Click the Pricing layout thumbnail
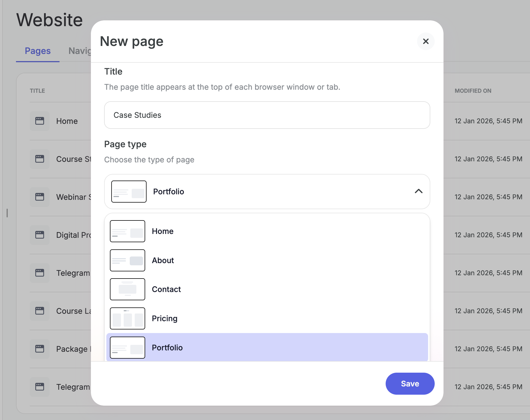 pyautogui.click(x=127, y=318)
